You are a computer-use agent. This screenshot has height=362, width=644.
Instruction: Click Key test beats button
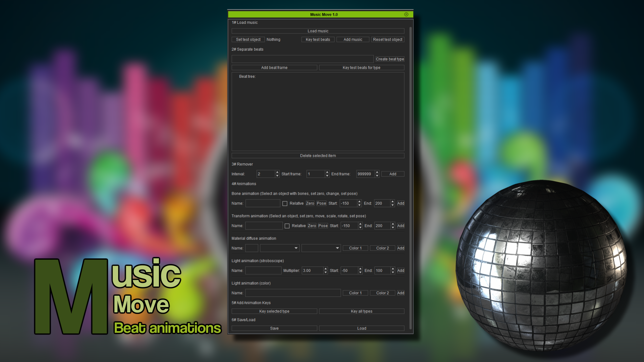318,39
